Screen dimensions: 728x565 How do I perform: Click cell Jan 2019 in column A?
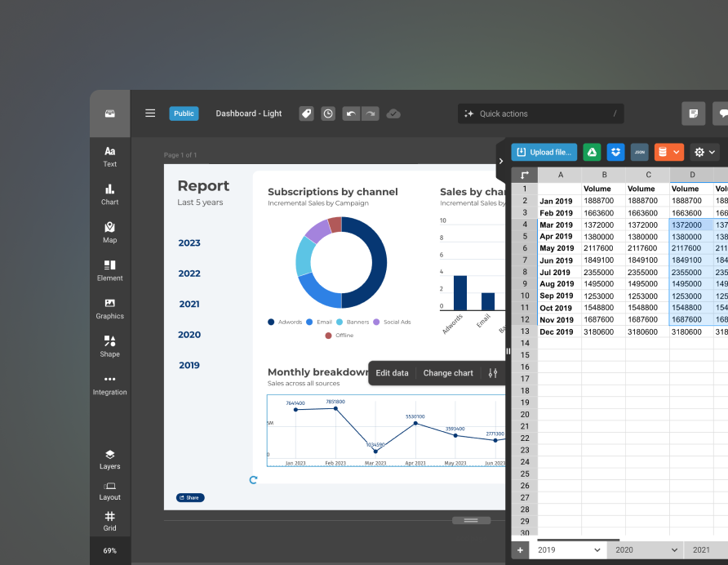(x=560, y=201)
